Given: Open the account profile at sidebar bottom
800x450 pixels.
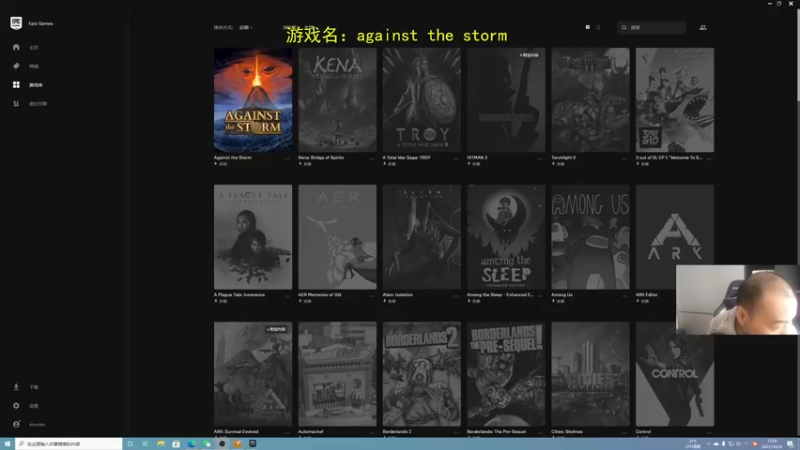Looking at the screenshot, I should tap(16, 424).
